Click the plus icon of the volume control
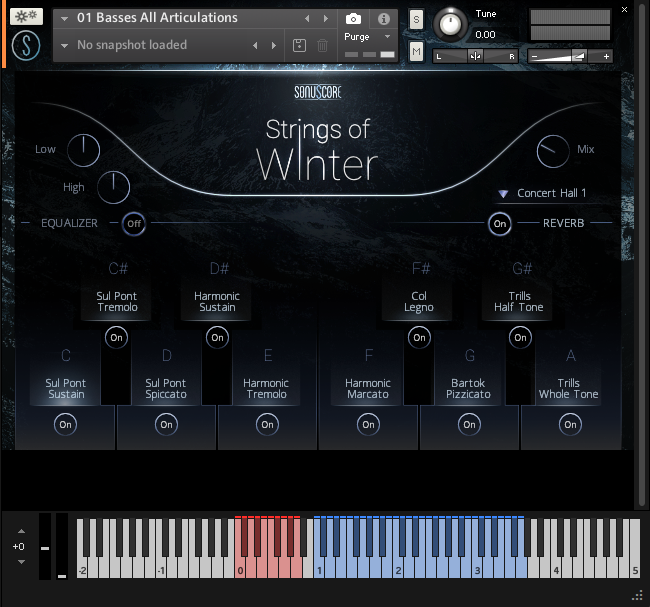This screenshot has height=607, width=650. click(606, 56)
